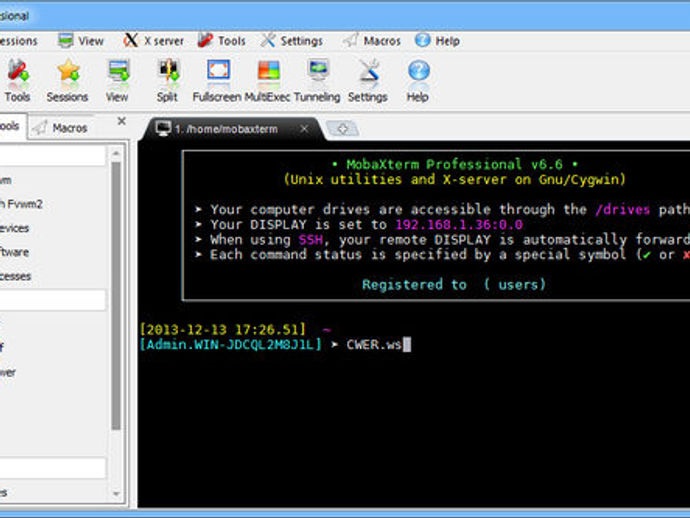
Task: Open the View menu
Action: pos(81,41)
